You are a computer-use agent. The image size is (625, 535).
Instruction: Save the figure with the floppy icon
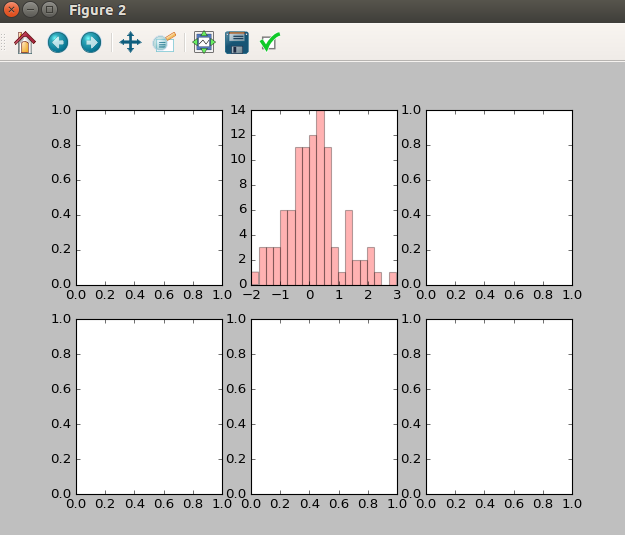pyautogui.click(x=237, y=42)
